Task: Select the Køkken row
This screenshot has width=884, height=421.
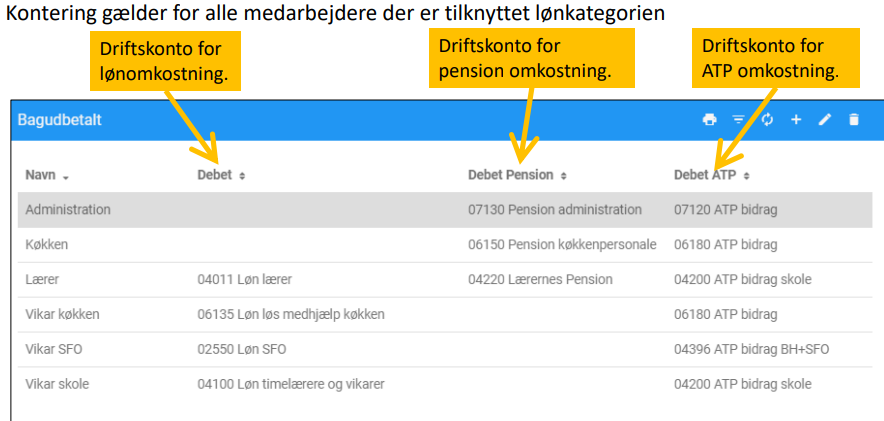Action: coord(445,245)
